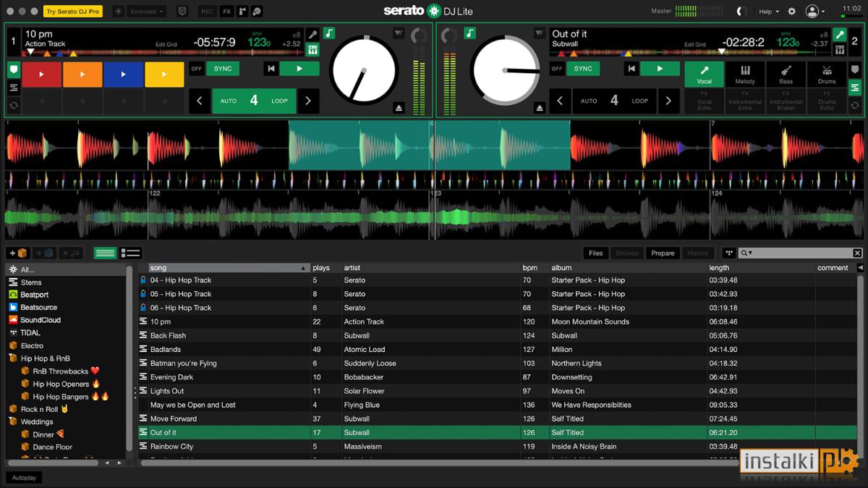Click Edit Grid on deck 1
Screen dimensions: 868x488
coord(166,45)
